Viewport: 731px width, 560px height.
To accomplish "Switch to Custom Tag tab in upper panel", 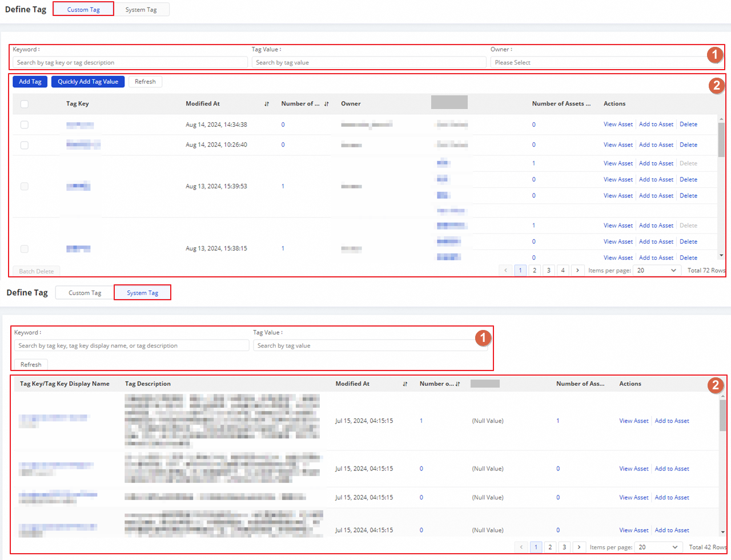I will 83,9.
